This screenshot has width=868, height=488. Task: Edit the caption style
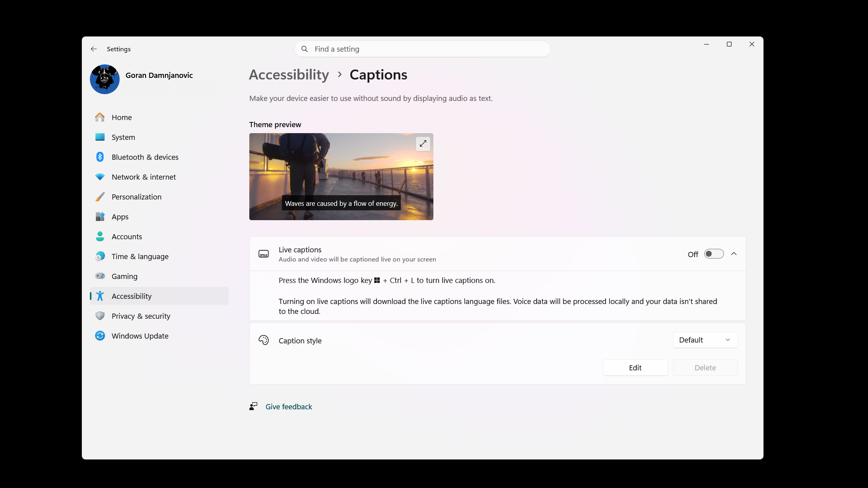(635, 368)
